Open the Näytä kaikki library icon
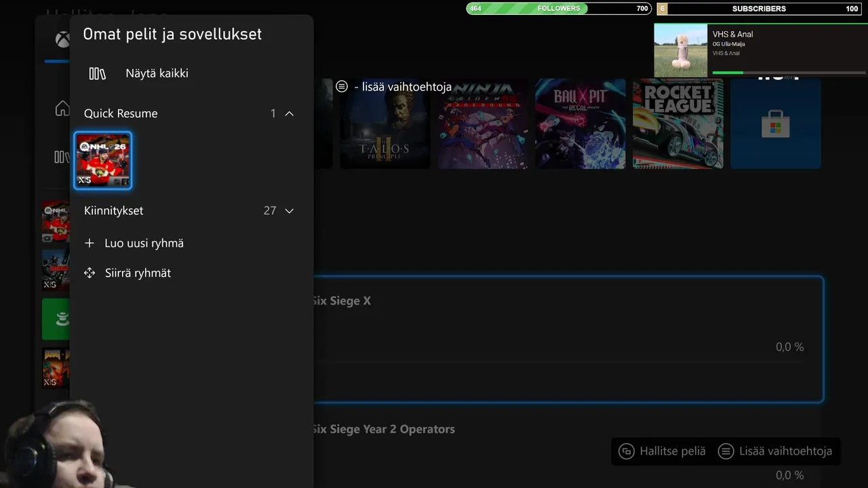The image size is (868, 488). (98, 73)
